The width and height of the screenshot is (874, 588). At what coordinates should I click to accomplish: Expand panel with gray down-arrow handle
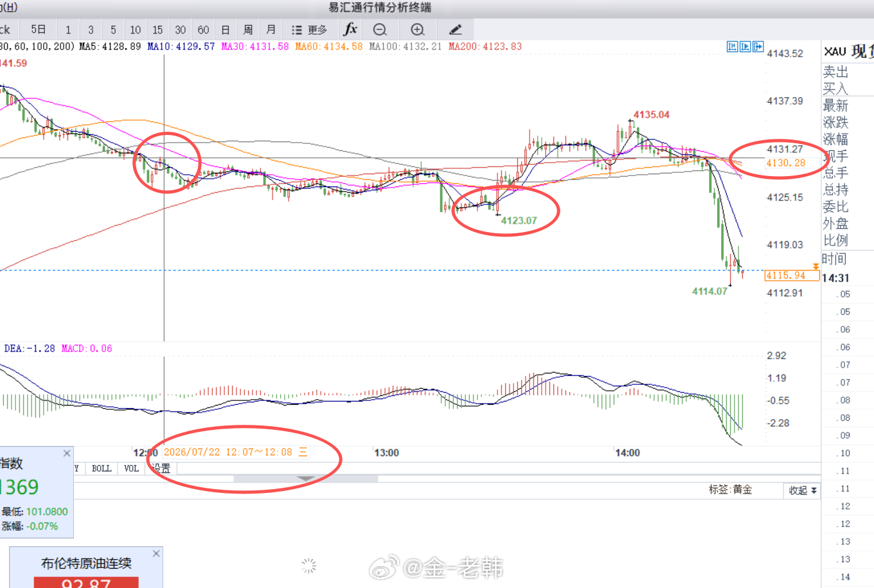(306, 479)
